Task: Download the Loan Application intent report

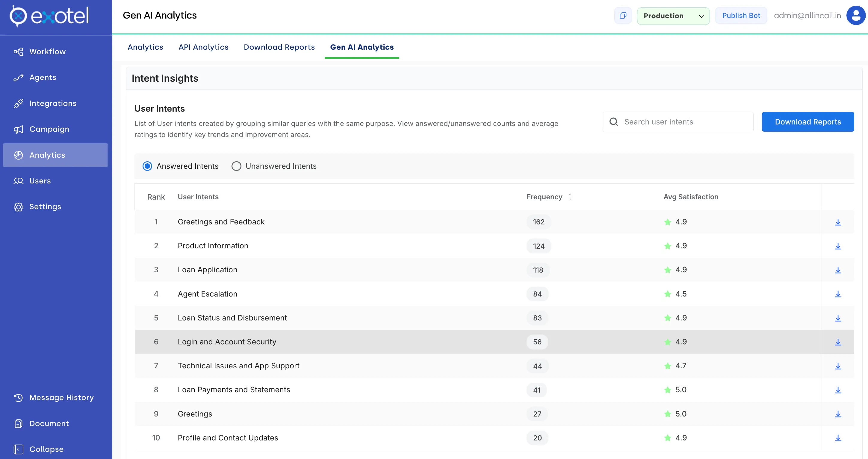Action: click(x=838, y=270)
